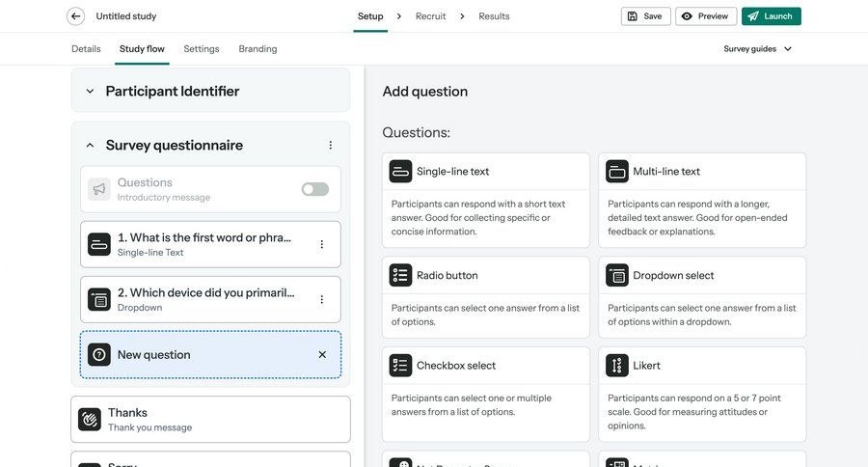This screenshot has width=868, height=467.
Task: Expand the Participant Identifier section
Action: pyautogui.click(x=90, y=92)
